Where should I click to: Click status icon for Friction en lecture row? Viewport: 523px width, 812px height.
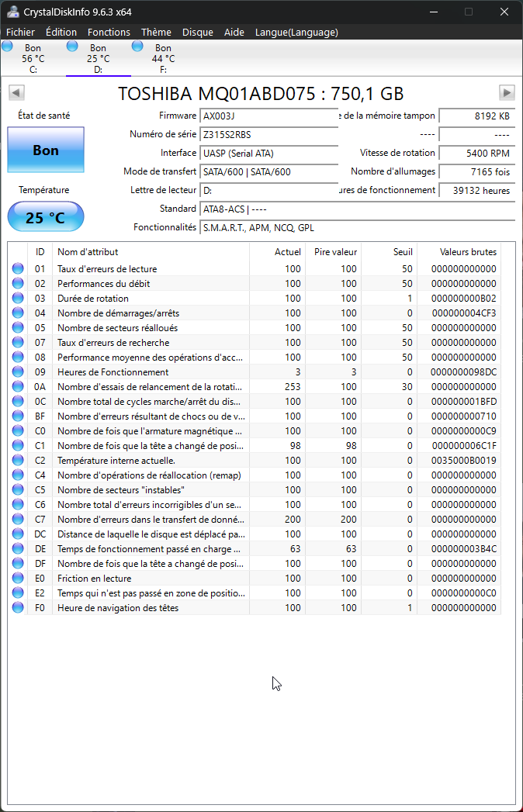coord(18,579)
